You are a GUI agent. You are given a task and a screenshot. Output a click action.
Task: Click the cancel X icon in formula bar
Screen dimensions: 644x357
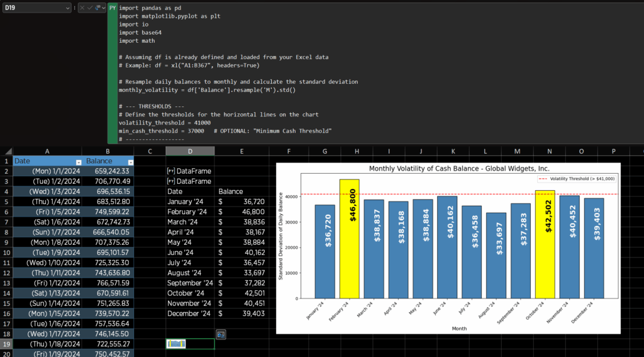82,8
